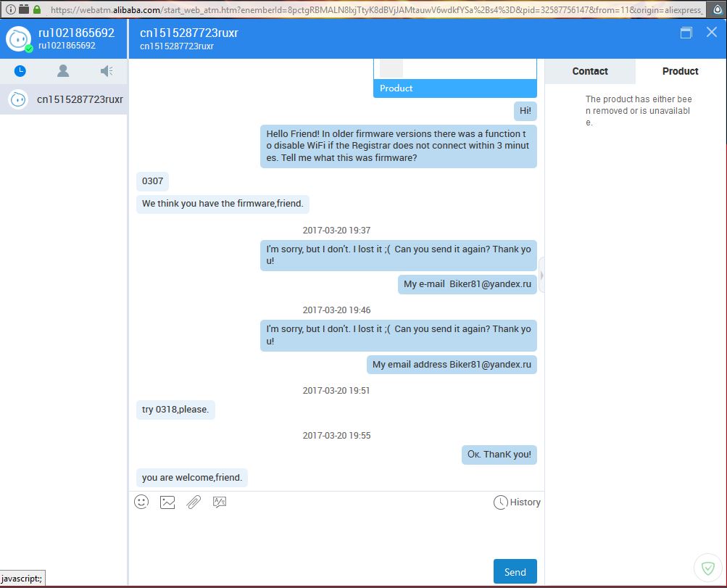
Task: Click the green shield security badge
Action: [705, 566]
